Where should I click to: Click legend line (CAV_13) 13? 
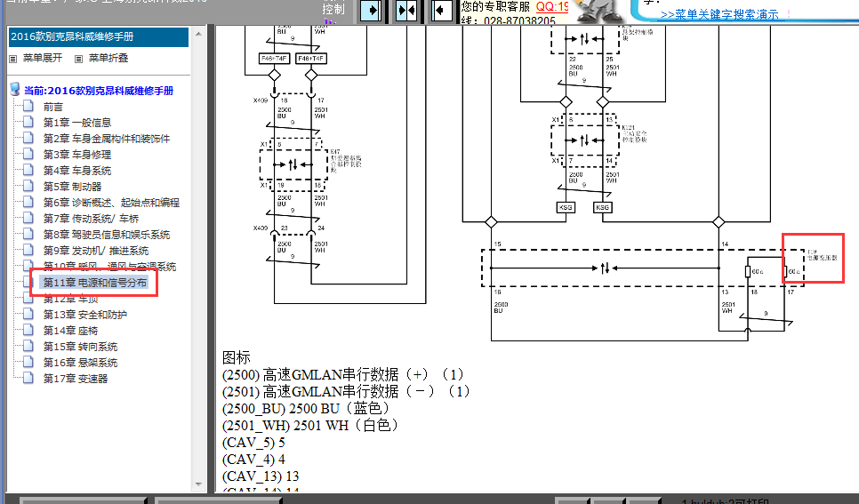click(261, 476)
